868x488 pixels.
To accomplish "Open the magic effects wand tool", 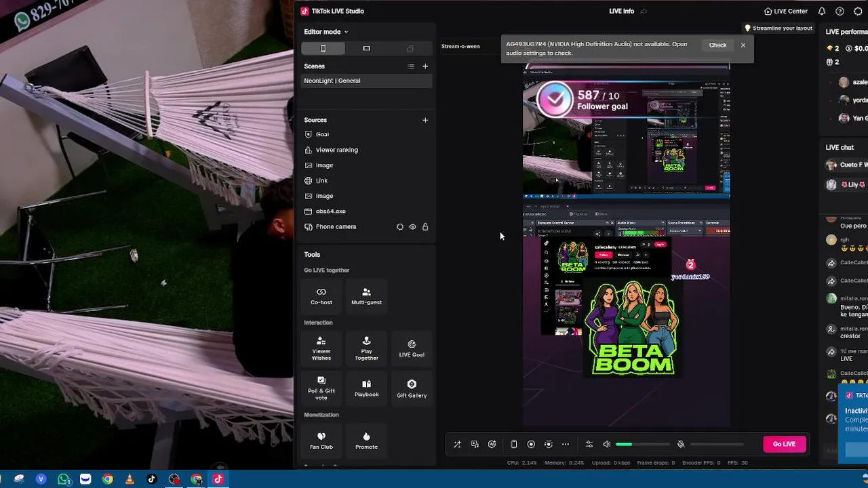I will pyautogui.click(x=457, y=445).
